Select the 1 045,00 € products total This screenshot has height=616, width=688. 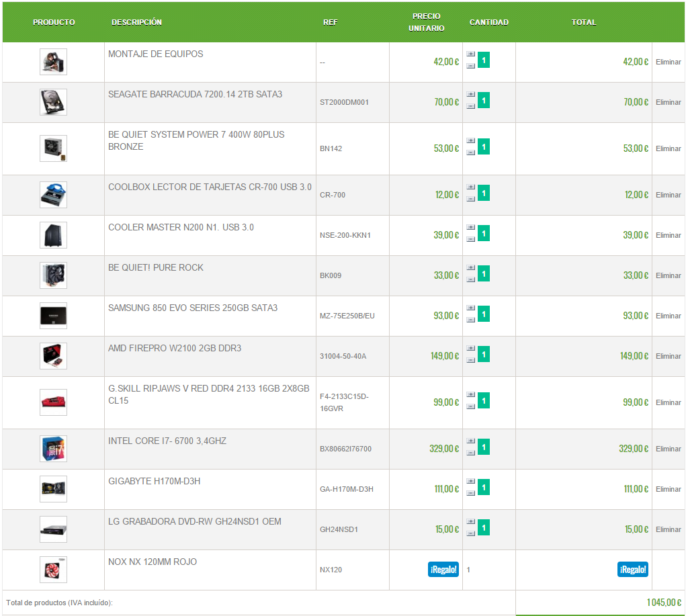[x=664, y=603]
